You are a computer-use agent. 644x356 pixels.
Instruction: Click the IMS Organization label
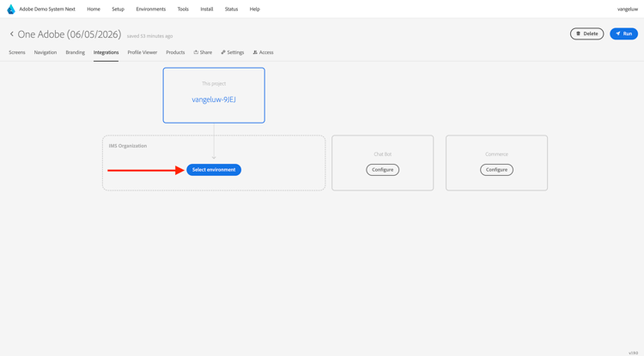128,146
